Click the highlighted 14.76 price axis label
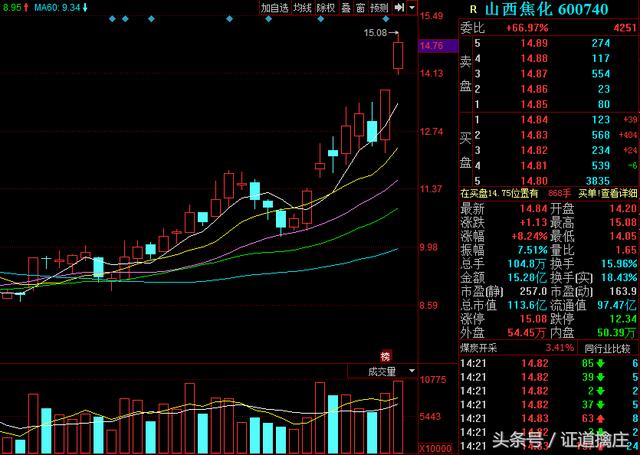This screenshot has width=640, height=455. click(x=438, y=45)
